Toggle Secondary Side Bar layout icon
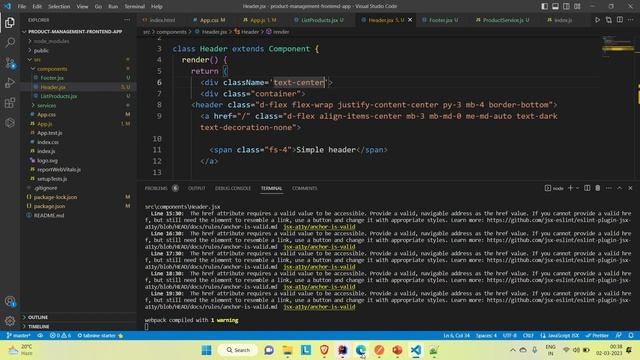This screenshot has width=640, height=360. click(566, 6)
